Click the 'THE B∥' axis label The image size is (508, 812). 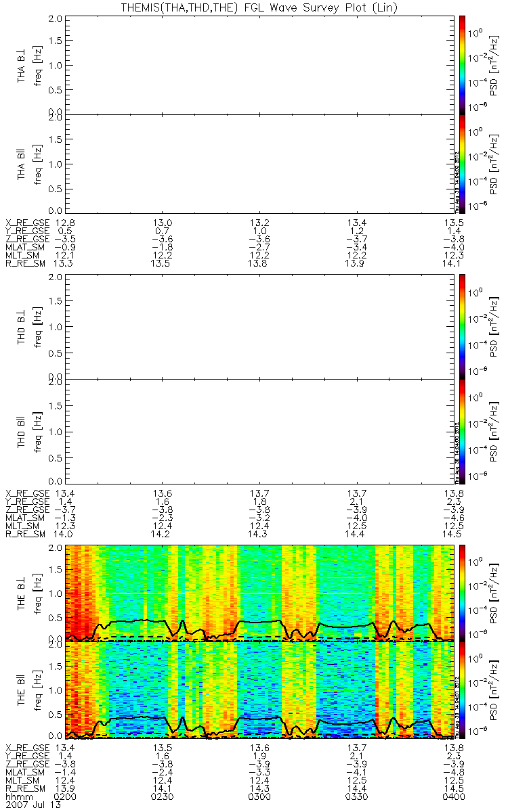tap(22, 691)
